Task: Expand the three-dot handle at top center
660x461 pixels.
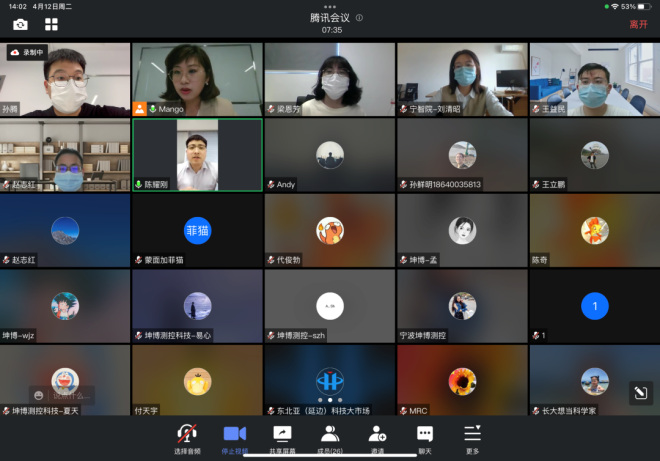Action: coord(330,6)
